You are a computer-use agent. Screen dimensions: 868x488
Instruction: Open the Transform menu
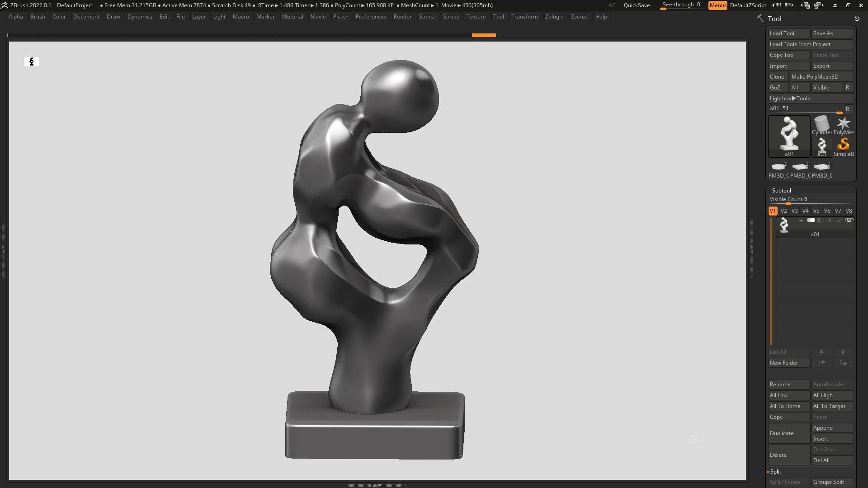[524, 17]
